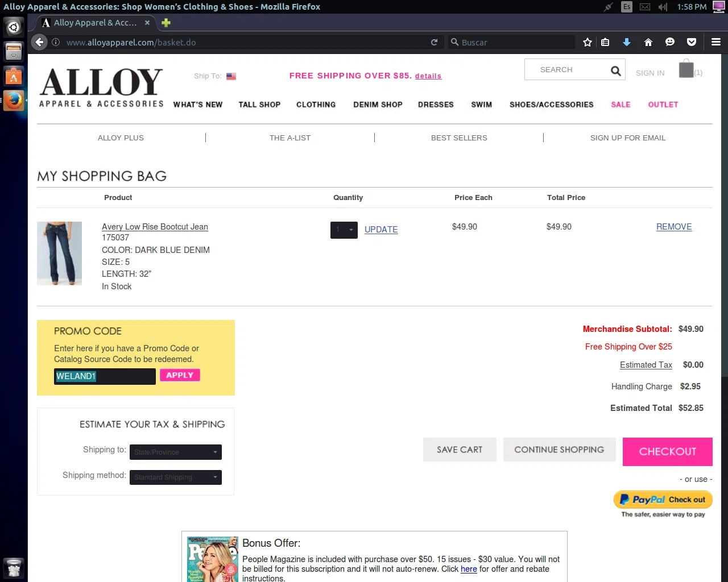Expand the Shipping to State/Province dropdown

[176, 452]
